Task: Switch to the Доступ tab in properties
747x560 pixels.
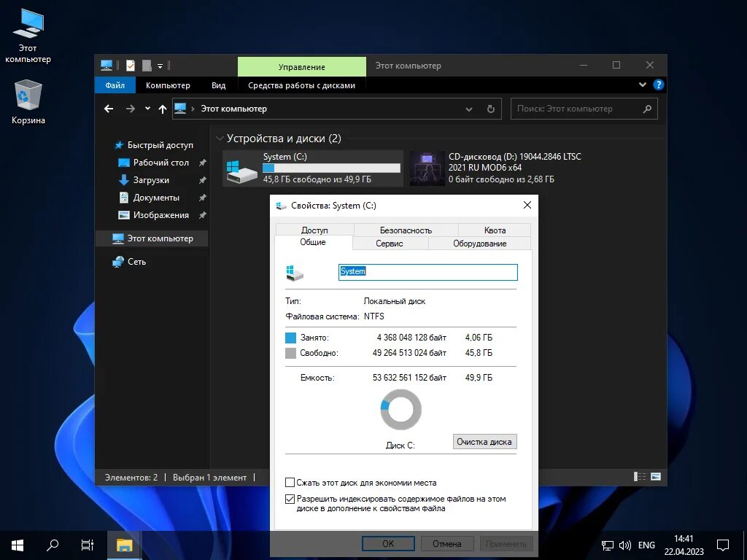Action: (314, 230)
